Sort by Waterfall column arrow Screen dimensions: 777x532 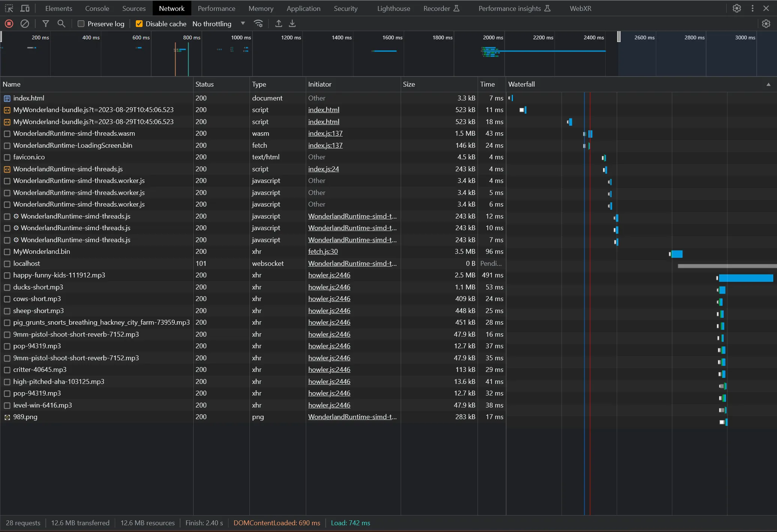[x=768, y=84]
